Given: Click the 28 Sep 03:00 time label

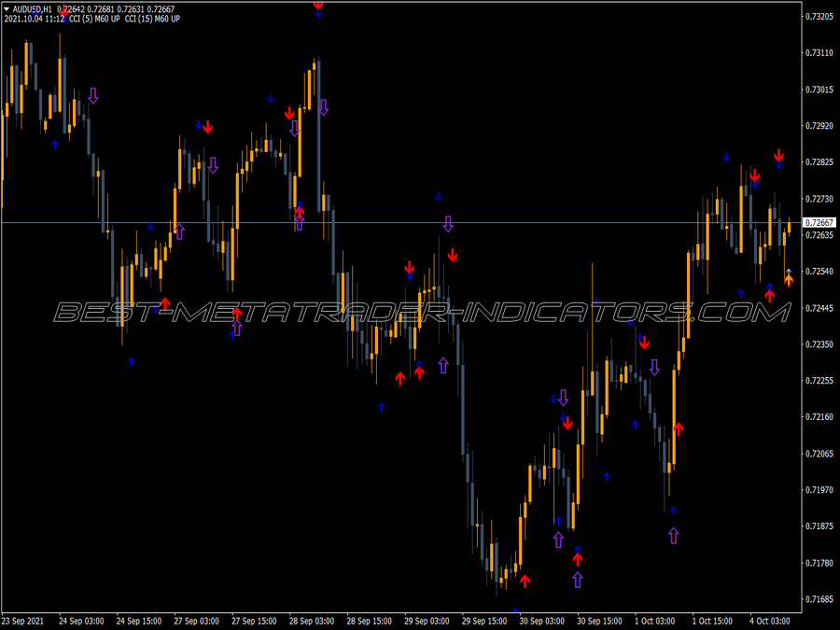Looking at the screenshot, I should point(311,622).
